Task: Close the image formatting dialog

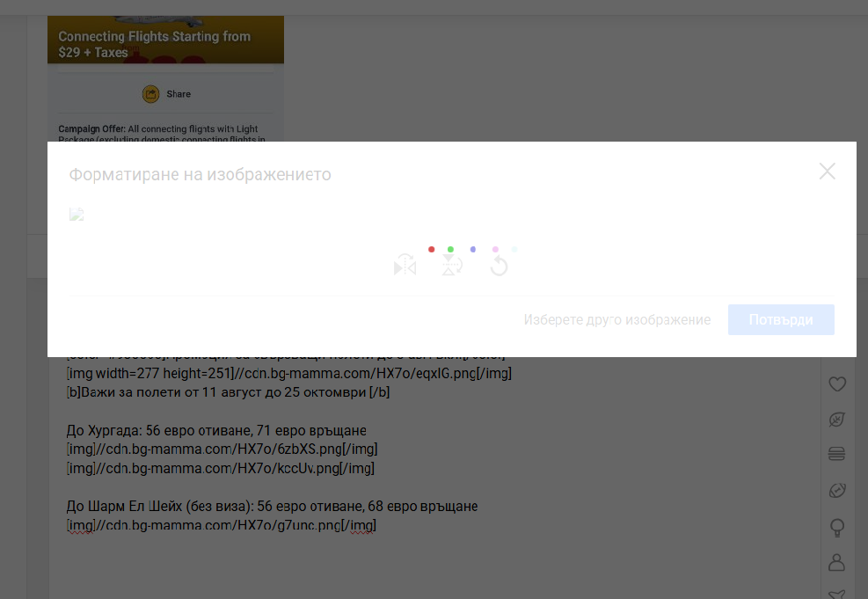Action: (827, 172)
